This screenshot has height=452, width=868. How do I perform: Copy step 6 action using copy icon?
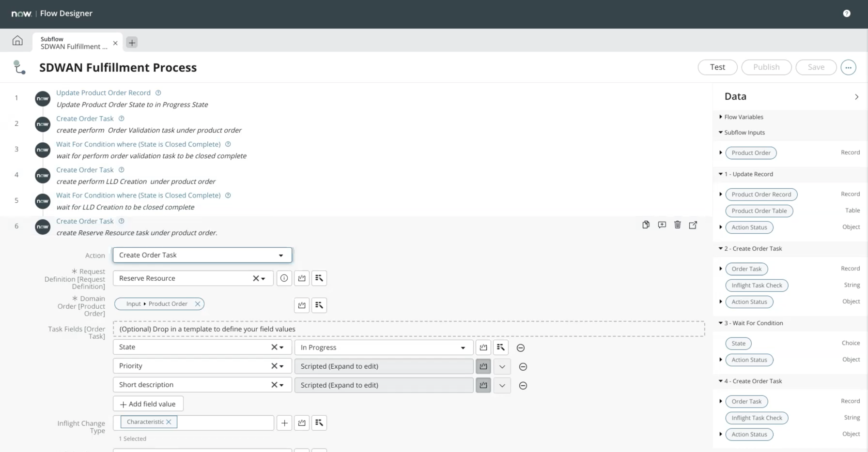pos(646,225)
